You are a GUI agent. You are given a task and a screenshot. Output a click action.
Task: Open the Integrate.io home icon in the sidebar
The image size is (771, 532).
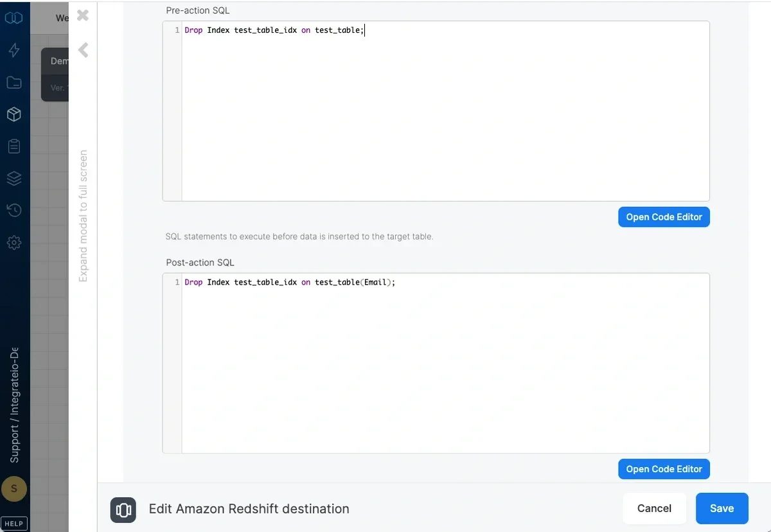tap(14, 18)
